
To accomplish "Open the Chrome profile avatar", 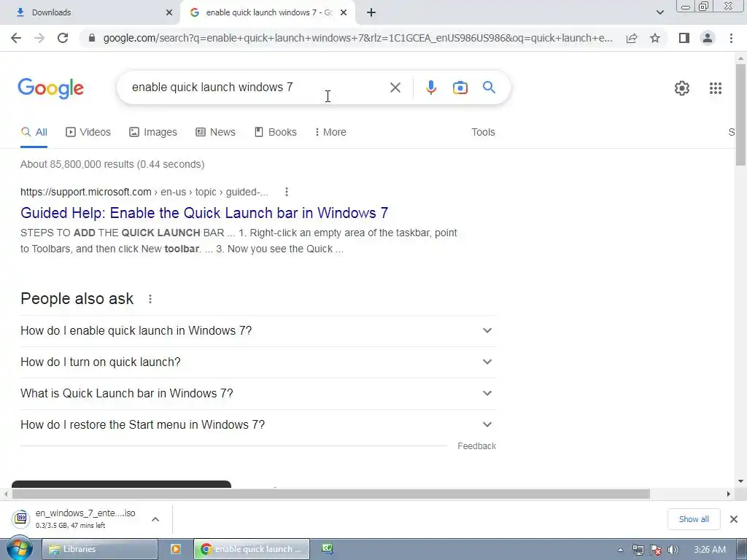I will pos(708,38).
